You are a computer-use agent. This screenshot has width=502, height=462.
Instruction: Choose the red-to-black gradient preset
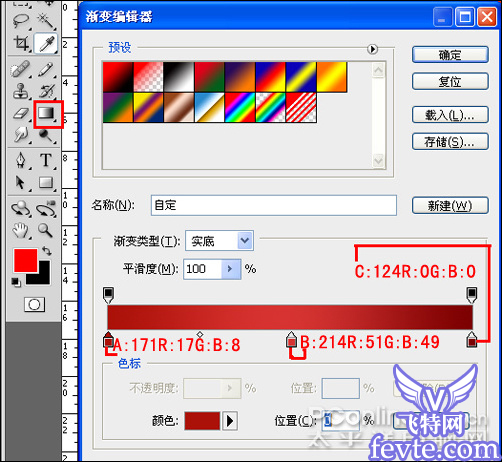point(118,77)
